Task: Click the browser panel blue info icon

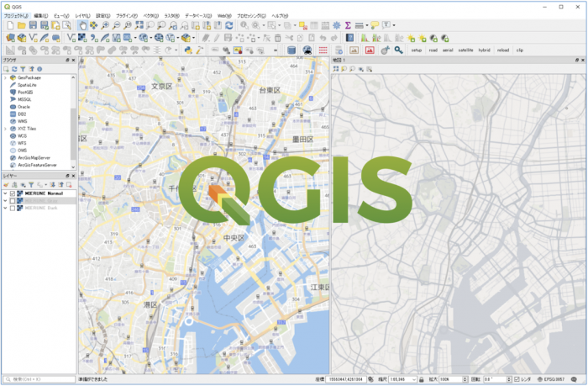Action: point(39,69)
